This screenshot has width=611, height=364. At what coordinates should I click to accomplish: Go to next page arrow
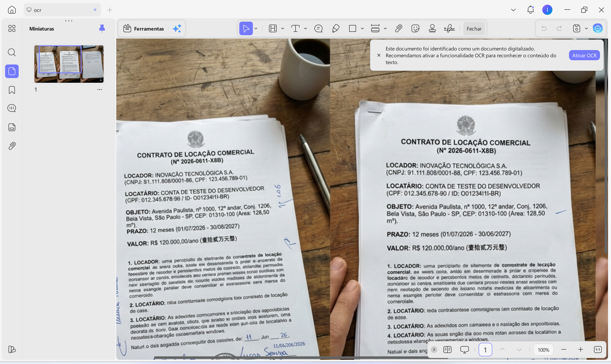pyautogui.click(x=519, y=350)
